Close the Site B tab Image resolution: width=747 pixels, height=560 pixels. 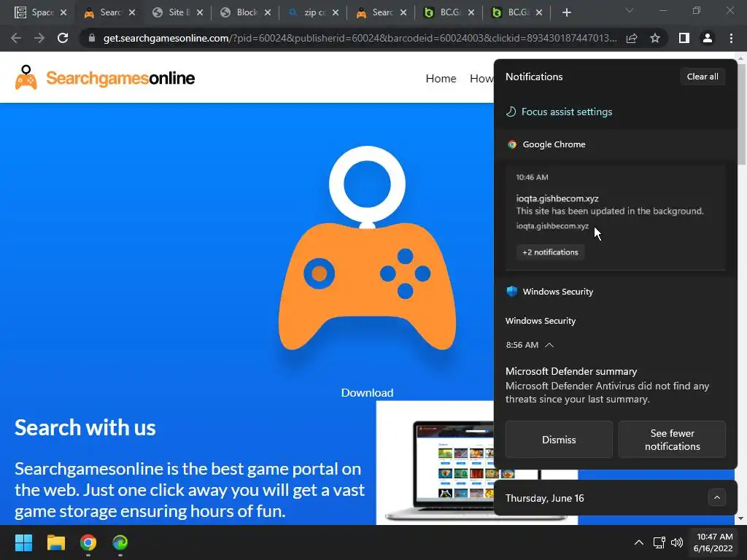pos(200,12)
